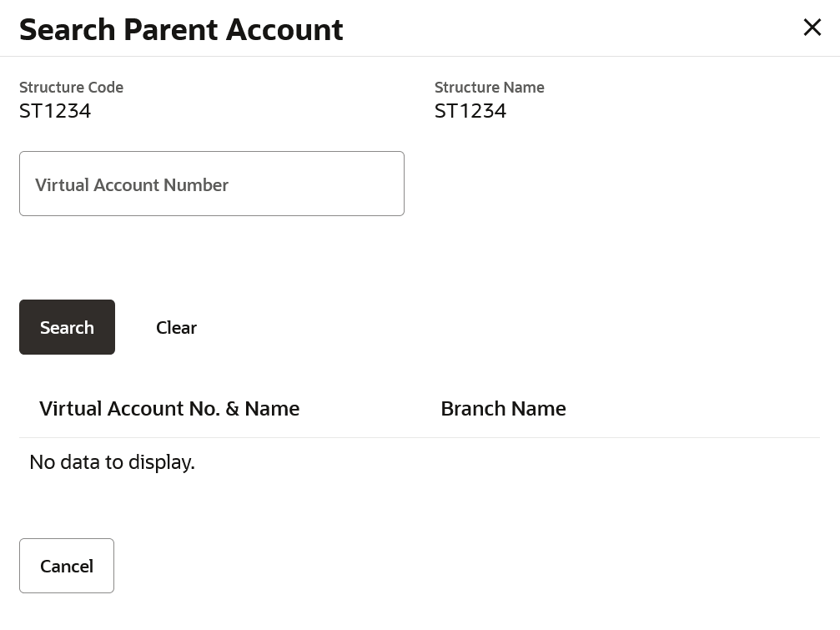Click the Structure Code label
Screen dimensions: 840x630
71,87
